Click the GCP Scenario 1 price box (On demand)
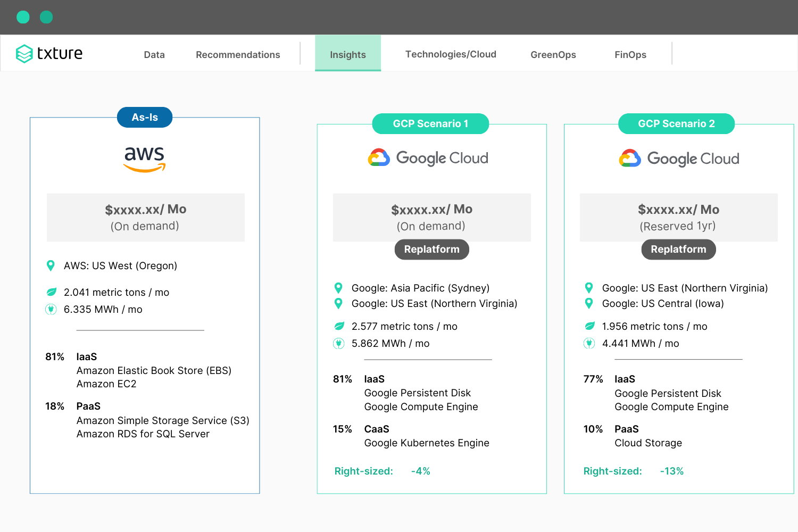The image size is (798, 532). tap(432, 218)
